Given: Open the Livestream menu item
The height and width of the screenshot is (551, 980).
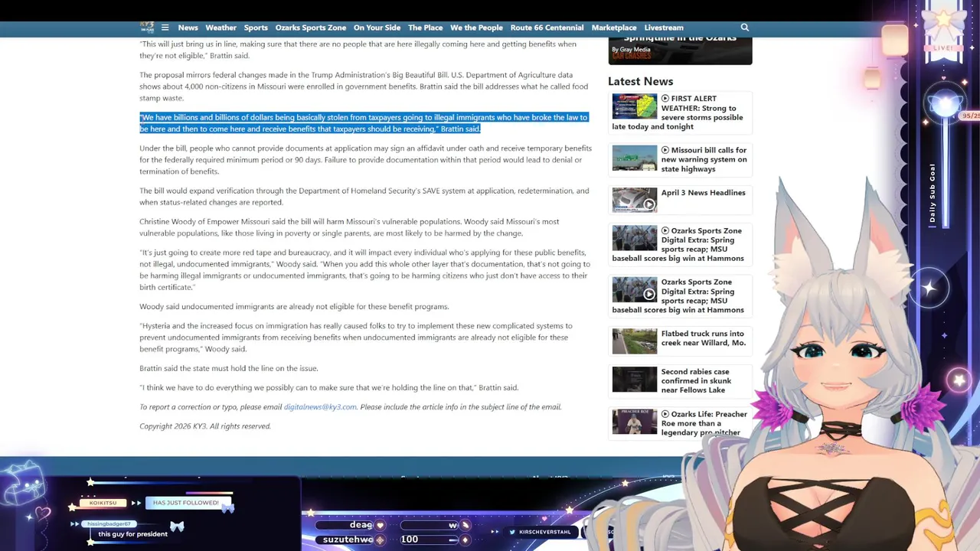Looking at the screenshot, I should [664, 28].
